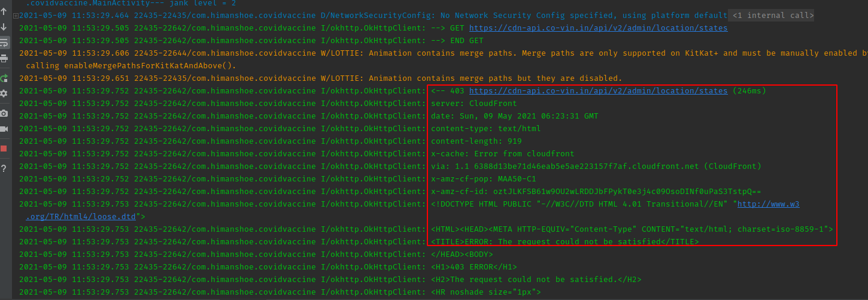Click the down arrow stack trace icon

click(4, 28)
